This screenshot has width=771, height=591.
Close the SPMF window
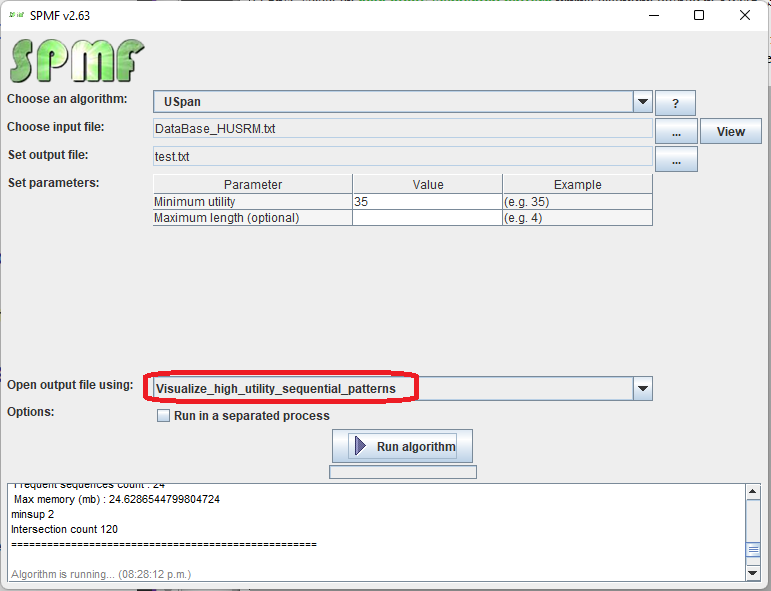(x=745, y=15)
